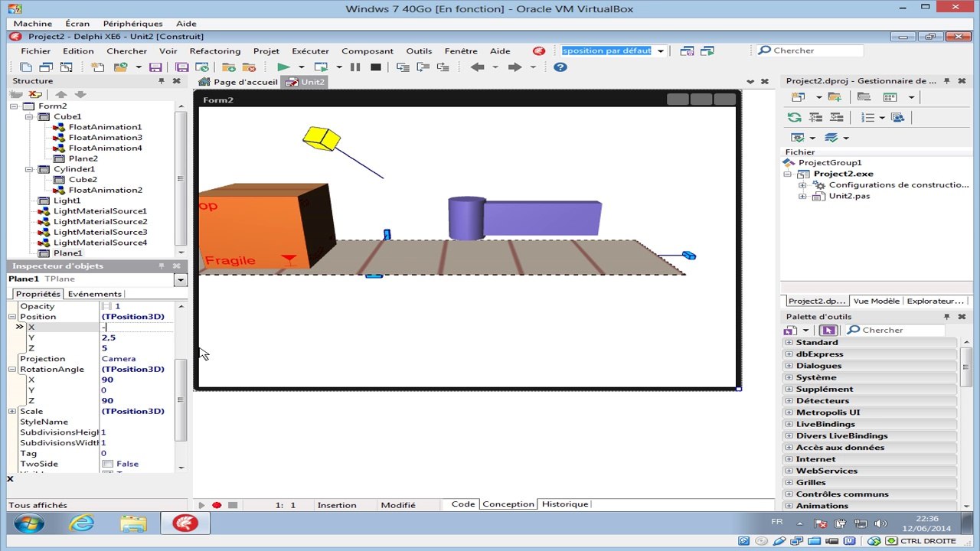Click Remove file from project icon
Image resolution: width=980 pixels, height=551 pixels.
pyautogui.click(x=248, y=67)
